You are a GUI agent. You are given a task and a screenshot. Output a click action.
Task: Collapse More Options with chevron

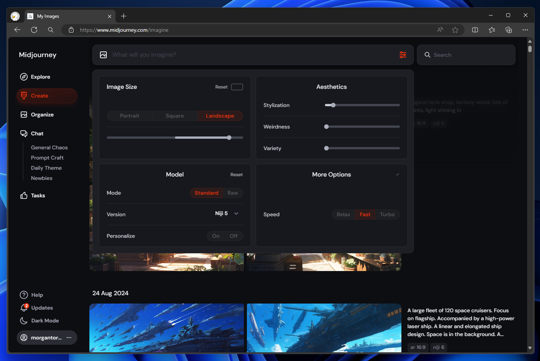397,175
